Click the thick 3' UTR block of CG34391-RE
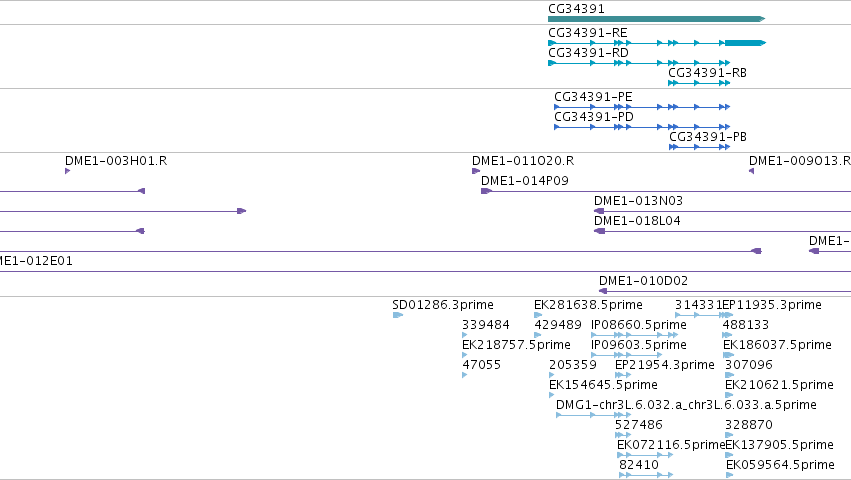The image size is (851, 480). (x=745, y=43)
